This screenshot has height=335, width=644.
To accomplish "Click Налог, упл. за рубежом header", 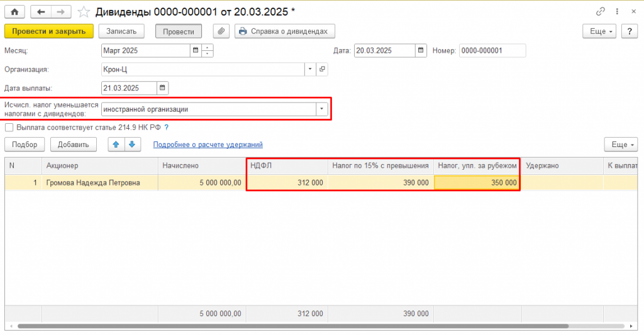I will [477, 165].
